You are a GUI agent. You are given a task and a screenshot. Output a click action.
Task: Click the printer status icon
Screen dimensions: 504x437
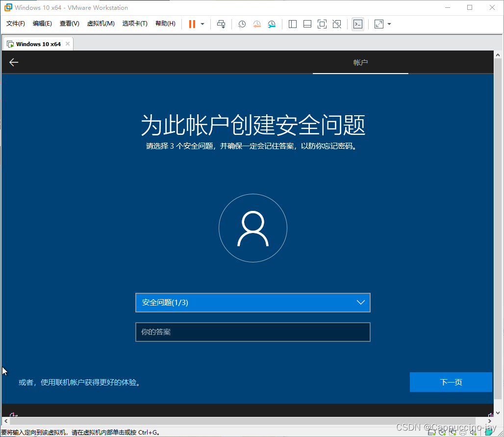coord(463,432)
